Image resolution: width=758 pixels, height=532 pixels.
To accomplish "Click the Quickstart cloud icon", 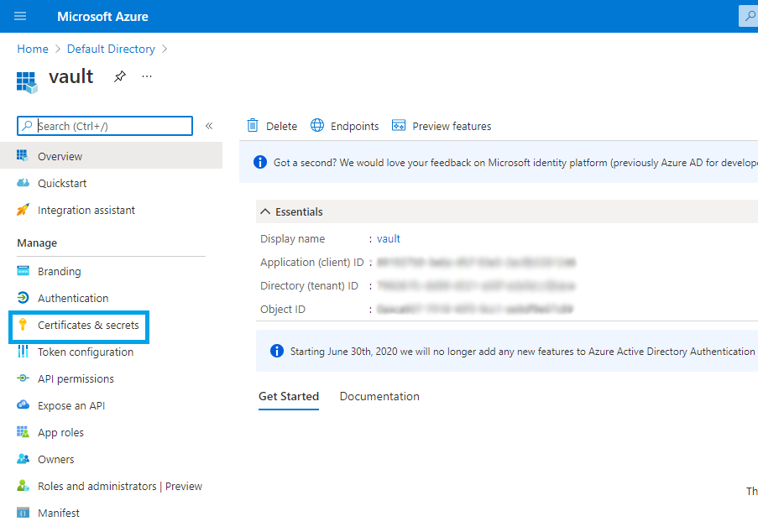I will pyautogui.click(x=23, y=183).
